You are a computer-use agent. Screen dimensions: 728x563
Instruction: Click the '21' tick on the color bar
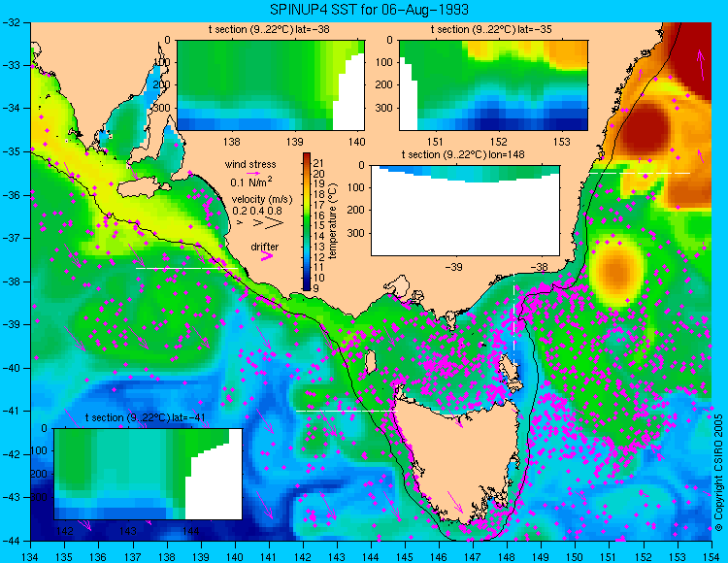point(318,163)
